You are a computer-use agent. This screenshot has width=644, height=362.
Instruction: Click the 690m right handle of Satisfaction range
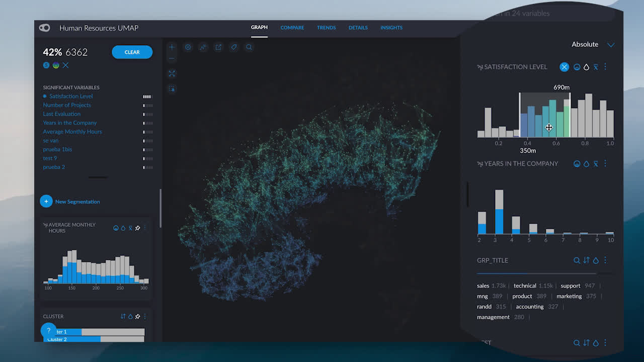click(x=570, y=115)
